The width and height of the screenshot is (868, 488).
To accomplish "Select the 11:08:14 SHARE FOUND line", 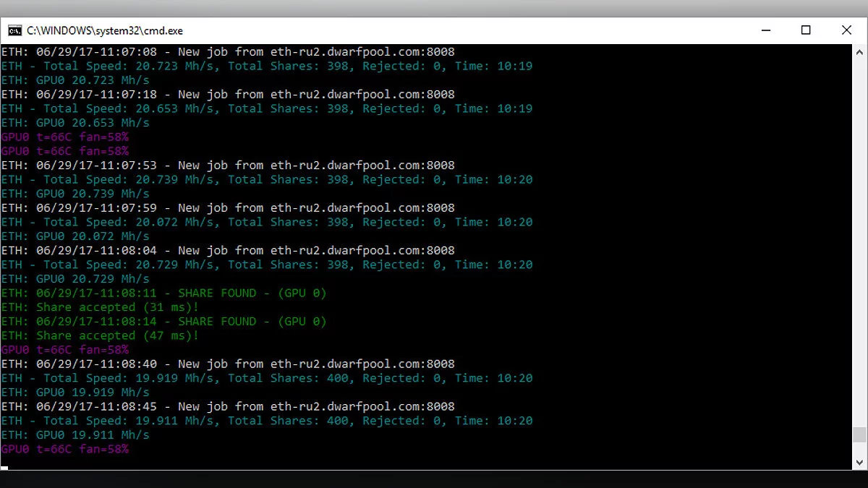I will tap(163, 321).
